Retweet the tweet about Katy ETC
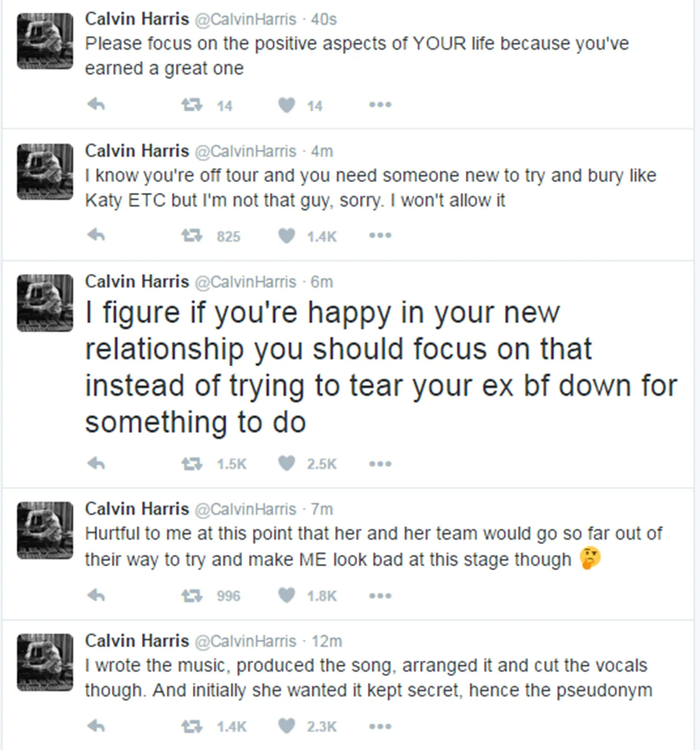This screenshot has height=750, width=700. point(191,235)
